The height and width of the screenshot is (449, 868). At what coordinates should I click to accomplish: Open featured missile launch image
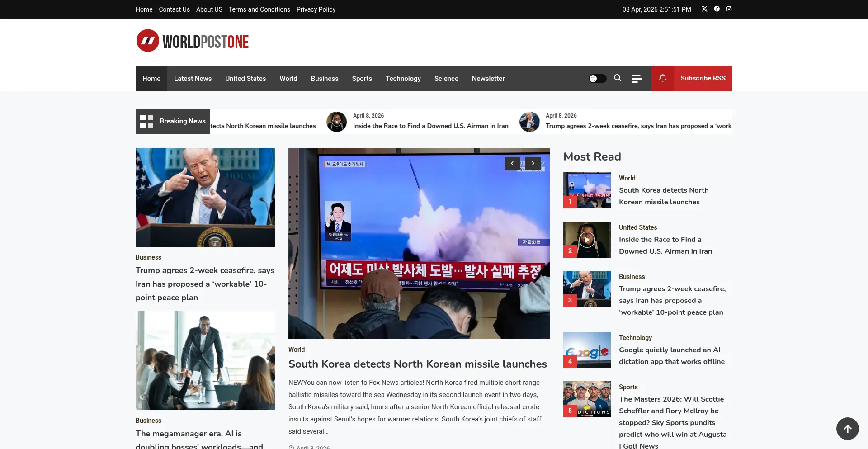pyautogui.click(x=419, y=243)
